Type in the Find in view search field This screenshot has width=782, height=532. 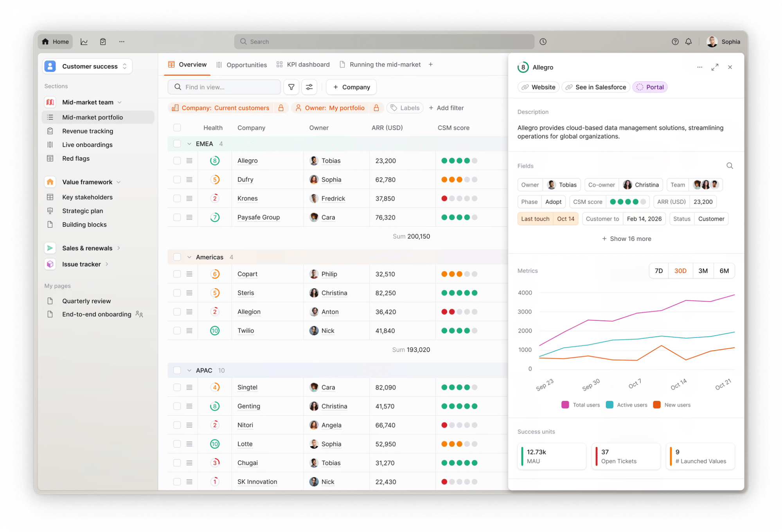click(224, 87)
